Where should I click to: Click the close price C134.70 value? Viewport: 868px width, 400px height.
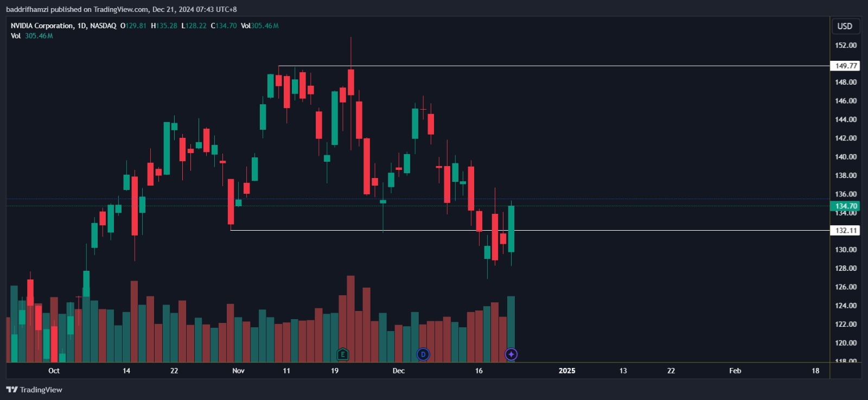point(224,26)
